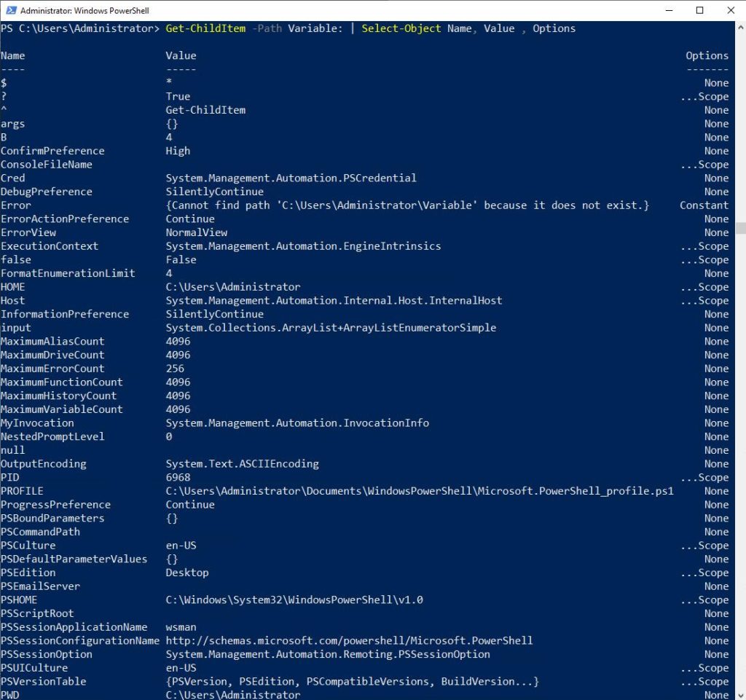Minimize the PowerShell window
Screen dimensions: 746x700
[669, 10]
